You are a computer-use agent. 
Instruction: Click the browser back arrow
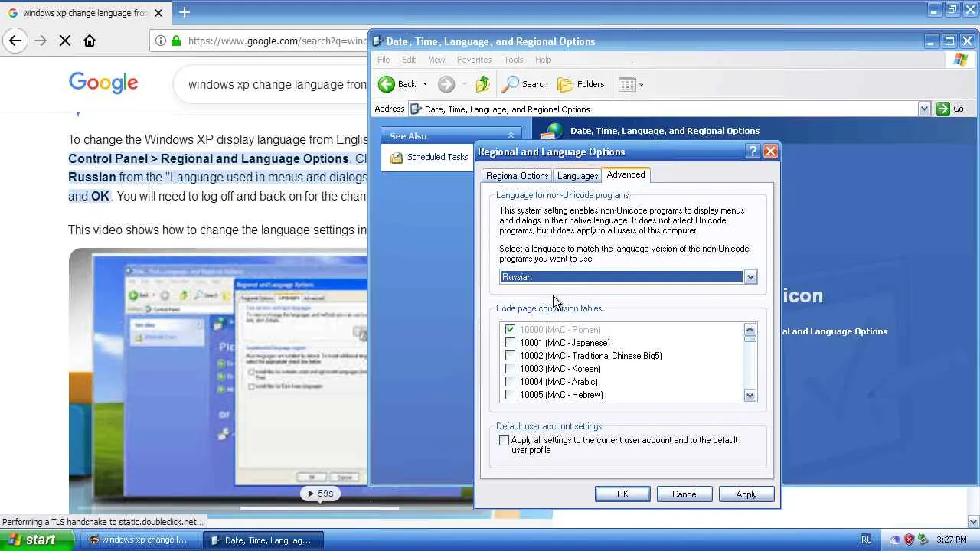[15, 41]
